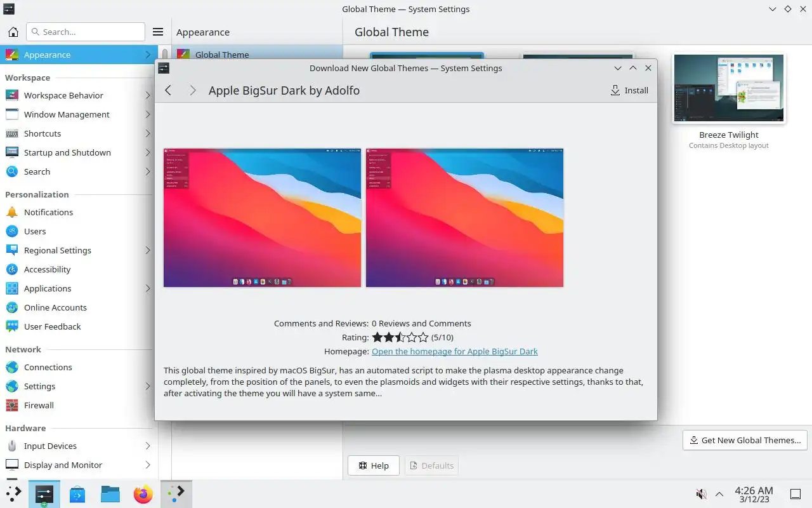This screenshot has height=508, width=812.
Task: Click the muted volume icon in system tray
Action: (701, 494)
